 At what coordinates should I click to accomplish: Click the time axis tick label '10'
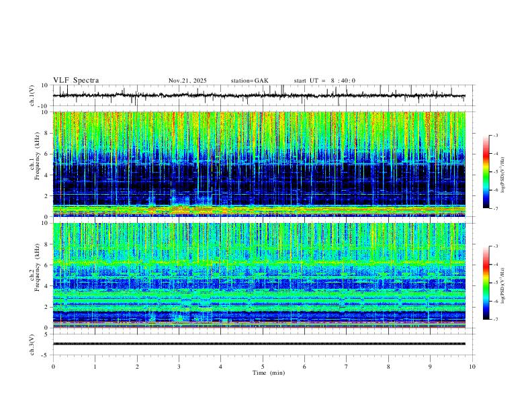472,367
